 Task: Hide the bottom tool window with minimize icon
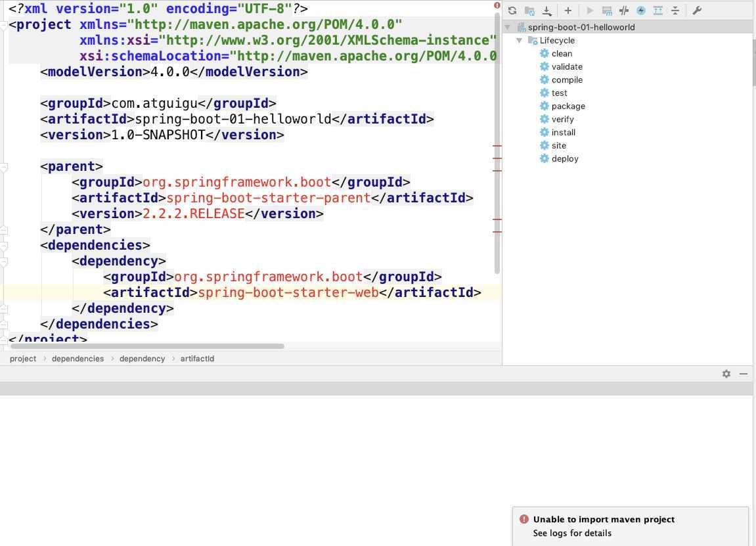(744, 374)
